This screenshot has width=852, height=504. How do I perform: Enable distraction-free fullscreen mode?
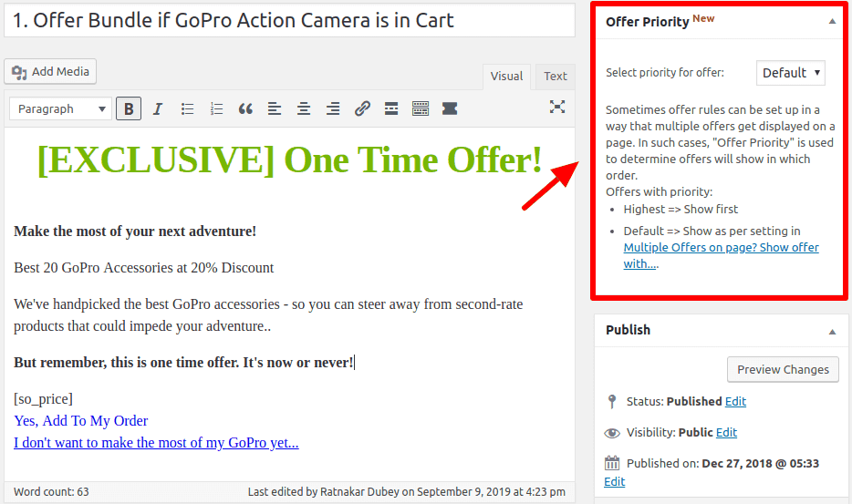tap(557, 107)
